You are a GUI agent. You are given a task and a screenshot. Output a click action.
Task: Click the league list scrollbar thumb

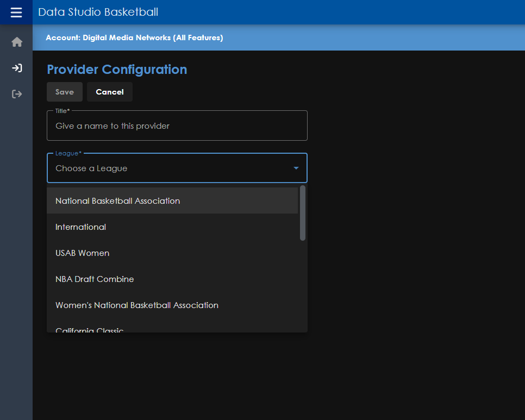303,213
